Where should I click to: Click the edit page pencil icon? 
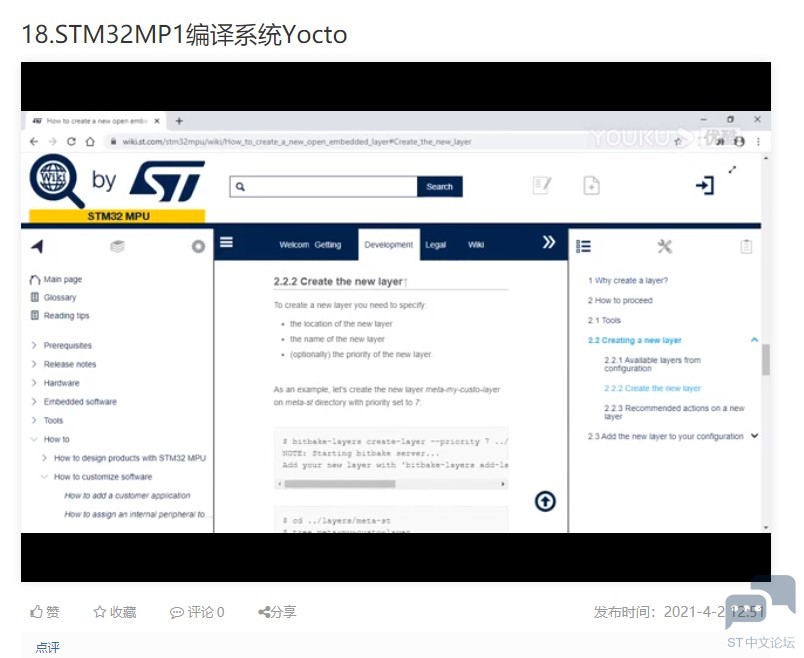click(542, 185)
